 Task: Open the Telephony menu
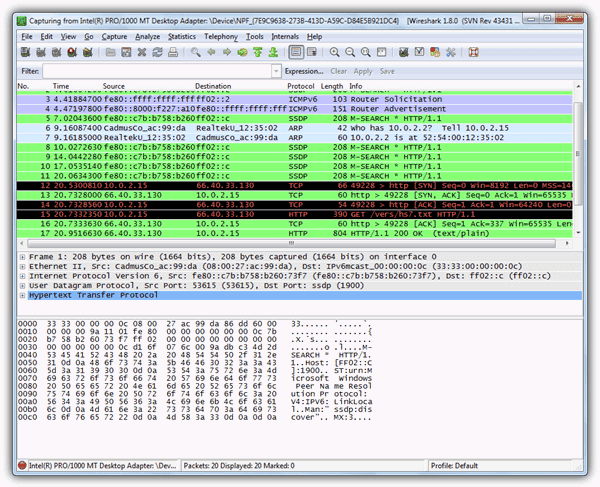tap(221, 36)
